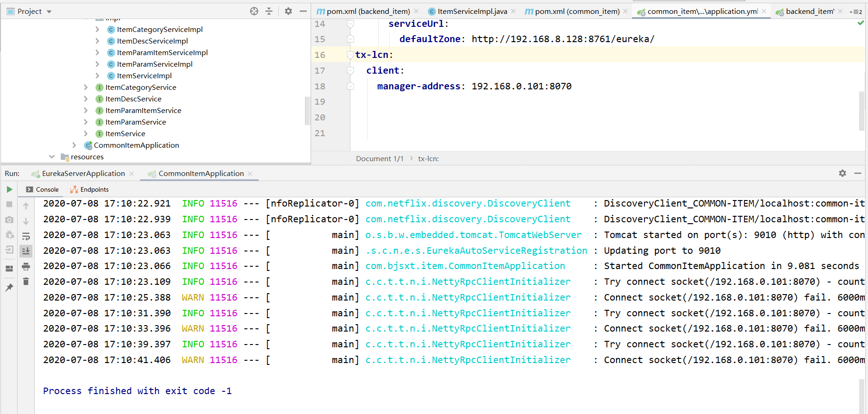The width and height of the screenshot is (868, 414).
Task: Click the gray debugger bug icon in Run toolbar
Action: pos(9,235)
